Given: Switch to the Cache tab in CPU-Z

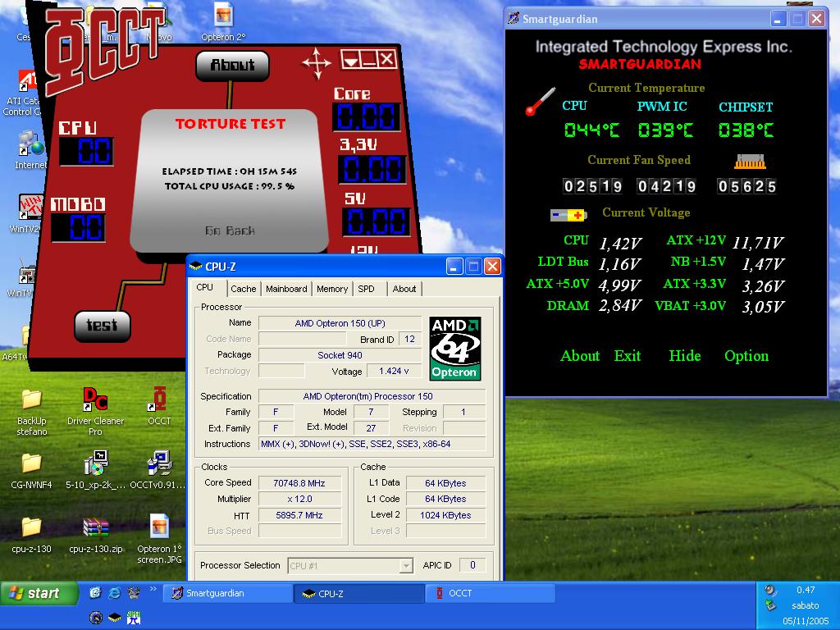Looking at the screenshot, I should pos(243,289).
